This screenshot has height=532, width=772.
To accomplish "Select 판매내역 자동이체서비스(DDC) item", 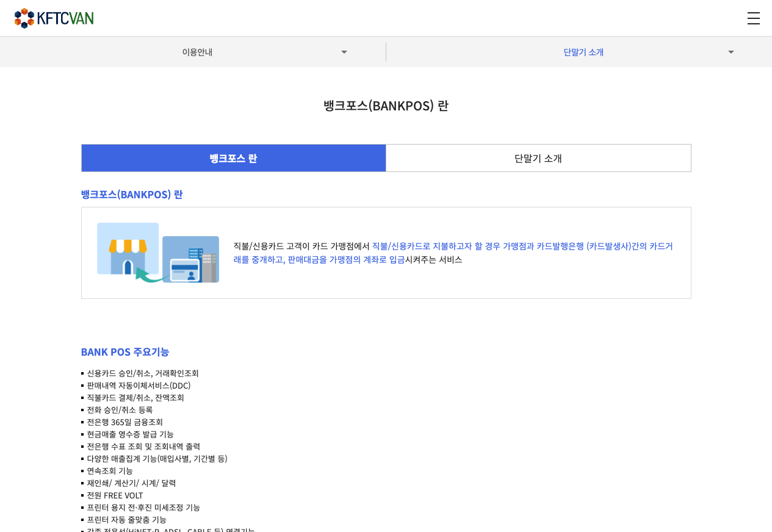I will (139, 385).
